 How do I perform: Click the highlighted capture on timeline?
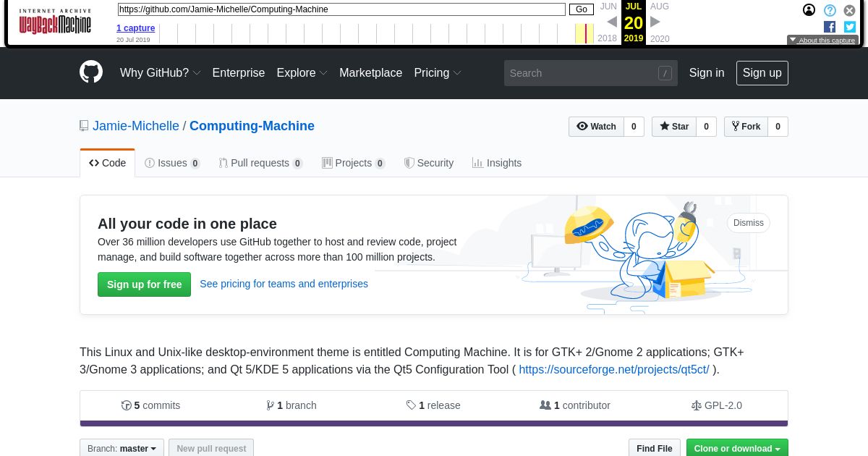click(x=584, y=33)
